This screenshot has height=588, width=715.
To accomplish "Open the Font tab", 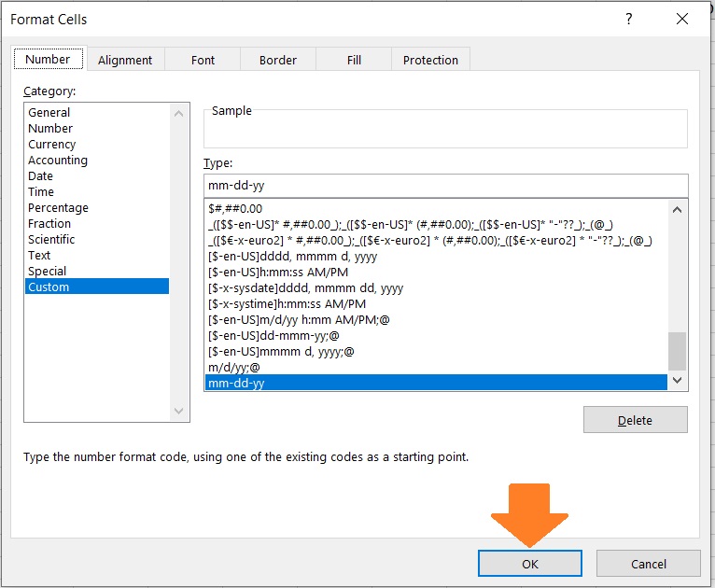I will [x=203, y=60].
